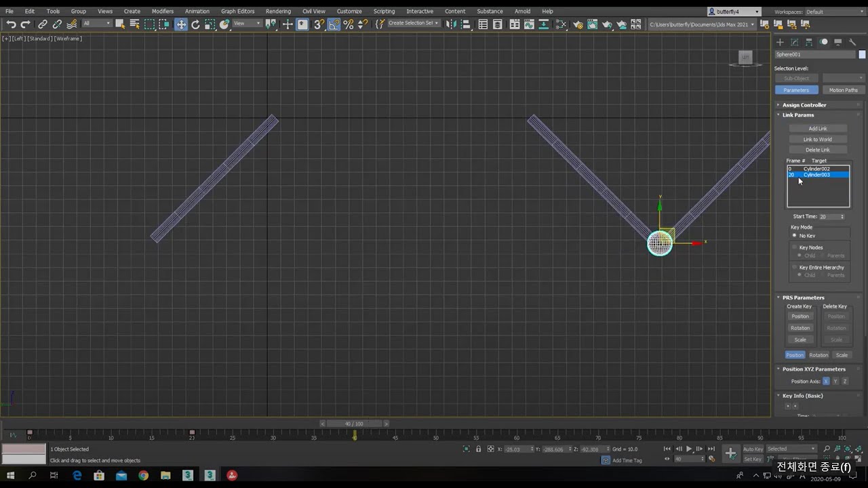868x488 pixels.
Task: Collapse the Link Params rollout
Action: click(798, 115)
